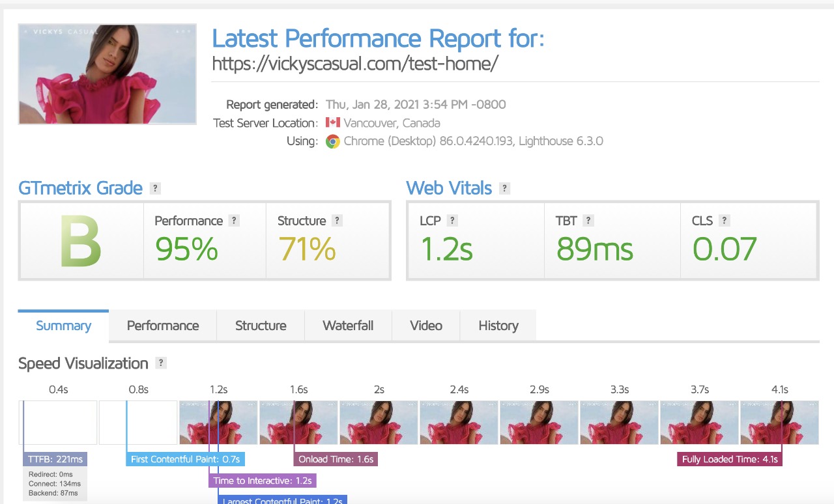Open the LCP question mark tooltip
834x504 pixels.
[x=452, y=221]
